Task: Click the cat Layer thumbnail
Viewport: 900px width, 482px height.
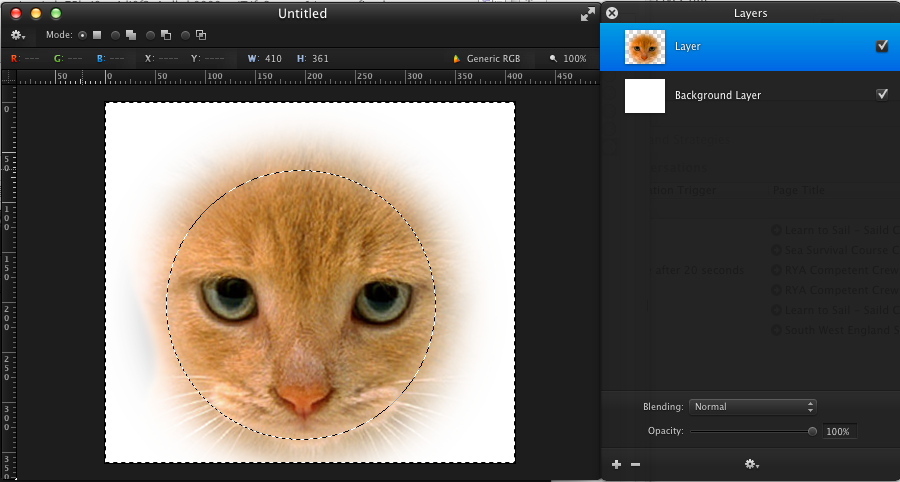Action: coord(645,47)
